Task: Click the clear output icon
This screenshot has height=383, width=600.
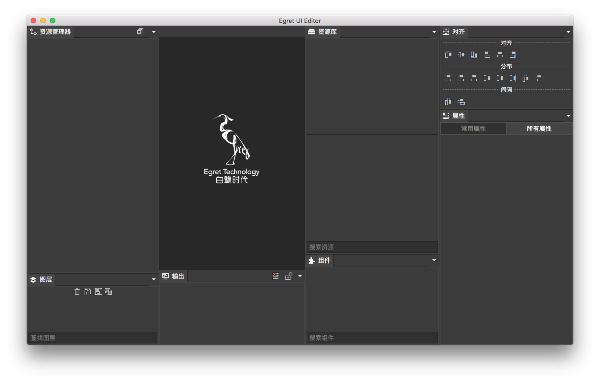Action: tap(276, 276)
